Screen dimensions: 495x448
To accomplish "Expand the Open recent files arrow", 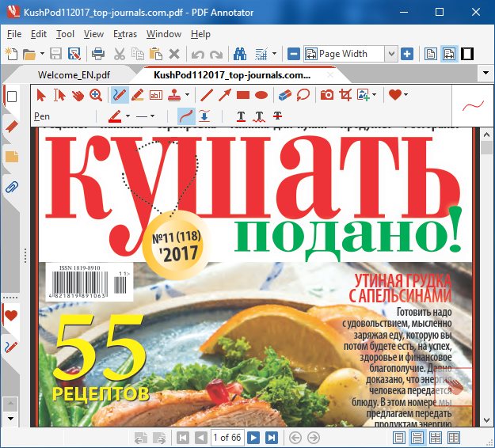I will tap(42, 54).
